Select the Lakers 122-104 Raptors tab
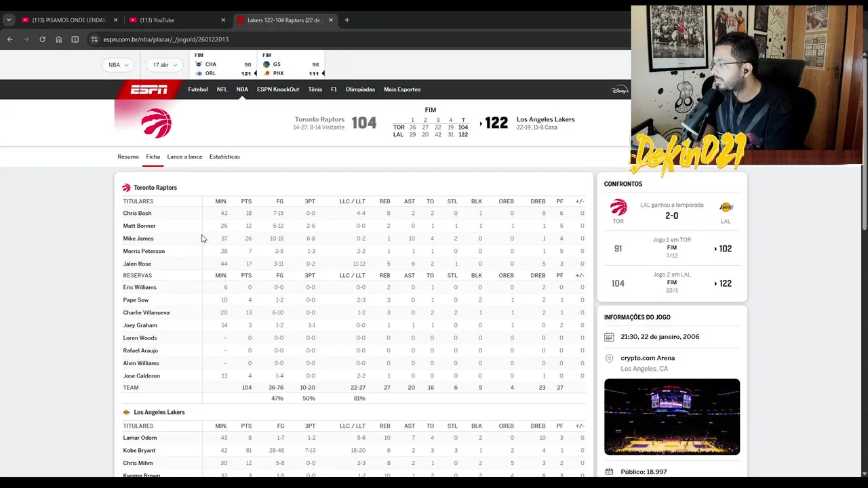868x488 pixels. click(x=285, y=20)
